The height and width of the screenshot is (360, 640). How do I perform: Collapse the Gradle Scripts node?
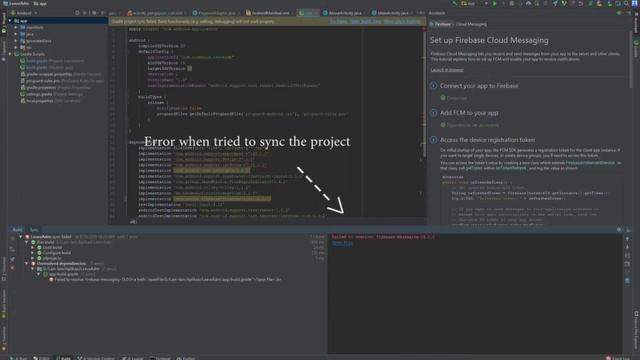10,54
